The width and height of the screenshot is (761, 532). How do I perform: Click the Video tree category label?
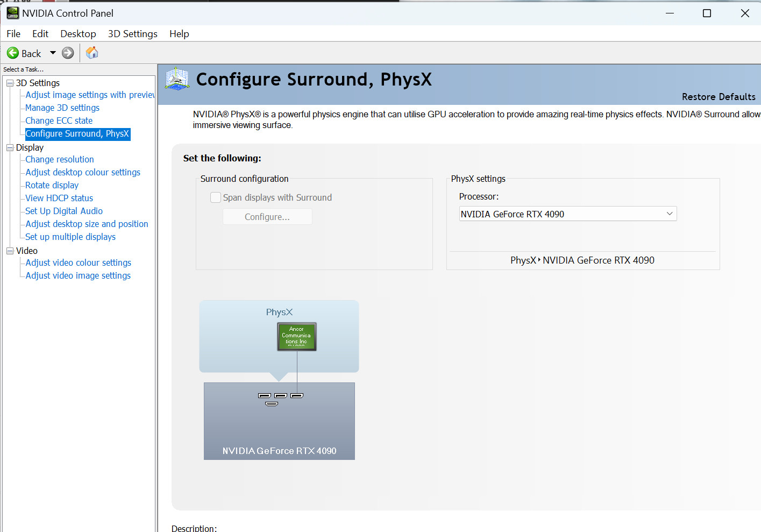27,251
